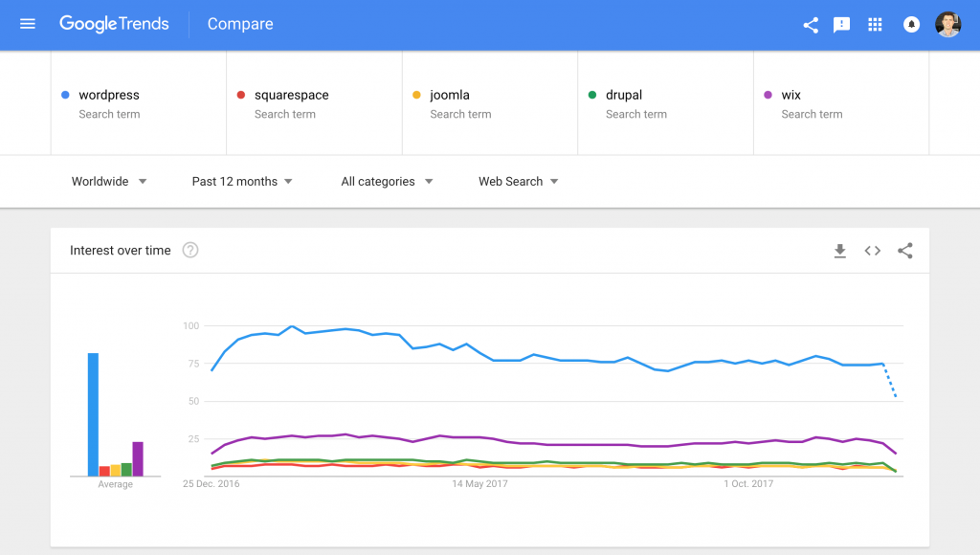Open Interest over time help icon

tap(190, 251)
